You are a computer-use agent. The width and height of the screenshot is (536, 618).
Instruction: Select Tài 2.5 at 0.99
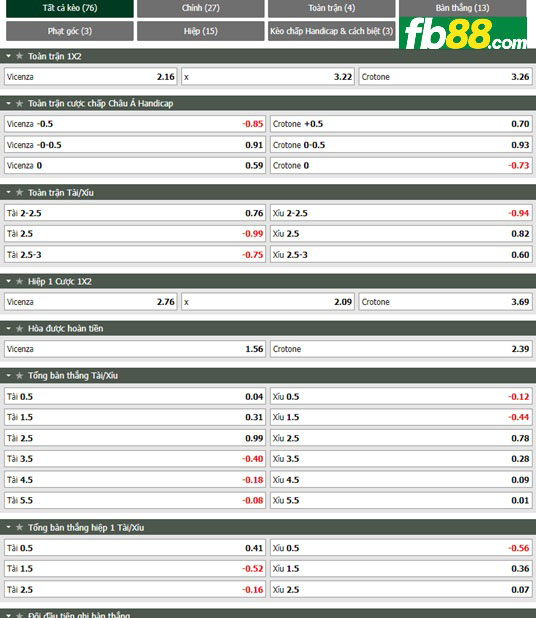tap(135, 438)
